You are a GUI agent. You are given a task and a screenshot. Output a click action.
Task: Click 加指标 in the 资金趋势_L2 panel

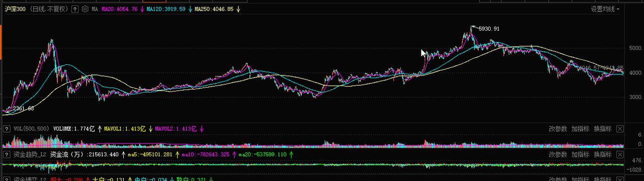click(x=580, y=154)
